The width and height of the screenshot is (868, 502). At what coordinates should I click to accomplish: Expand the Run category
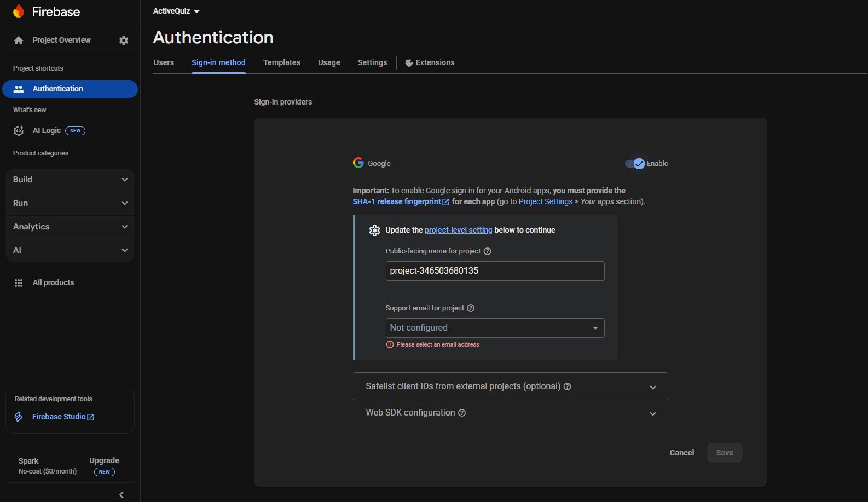70,203
